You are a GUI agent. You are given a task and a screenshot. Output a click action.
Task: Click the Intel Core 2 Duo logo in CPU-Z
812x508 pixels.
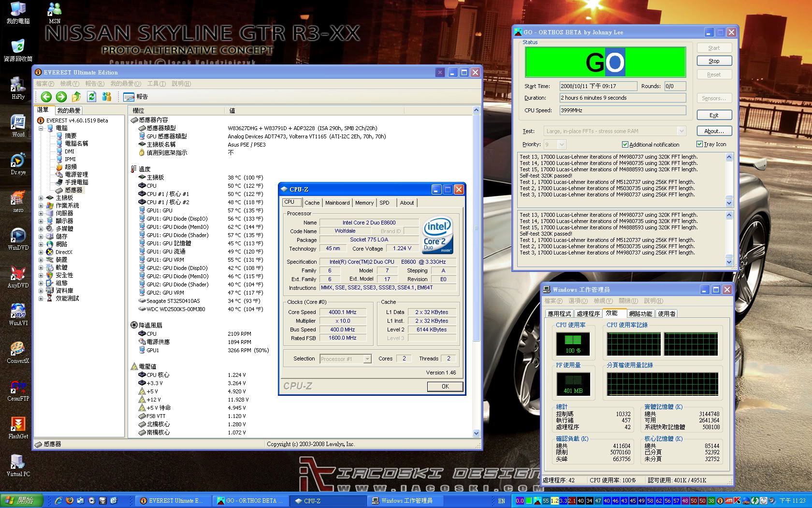438,236
